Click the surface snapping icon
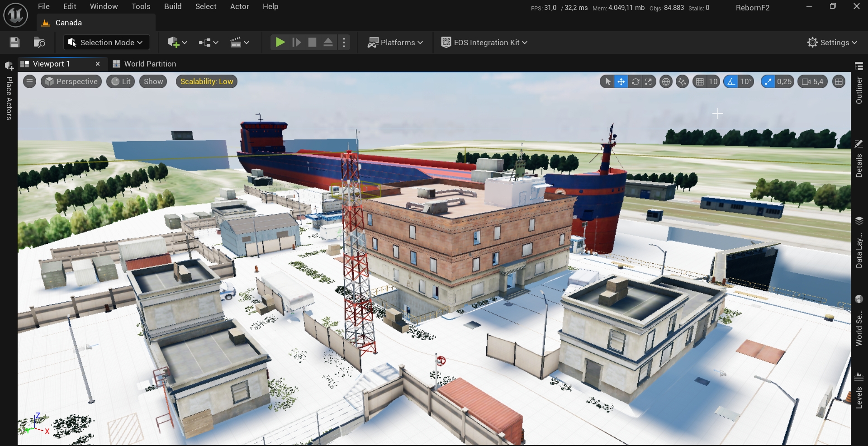This screenshot has height=446, width=868. [x=682, y=82]
